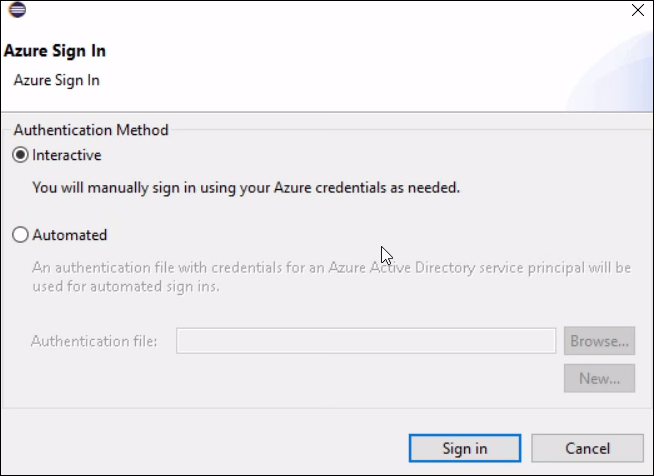The width and height of the screenshot is (654, 476).
Task: Choose the Automated radio button
Action: pyautogui.click(x=20, y=236)
